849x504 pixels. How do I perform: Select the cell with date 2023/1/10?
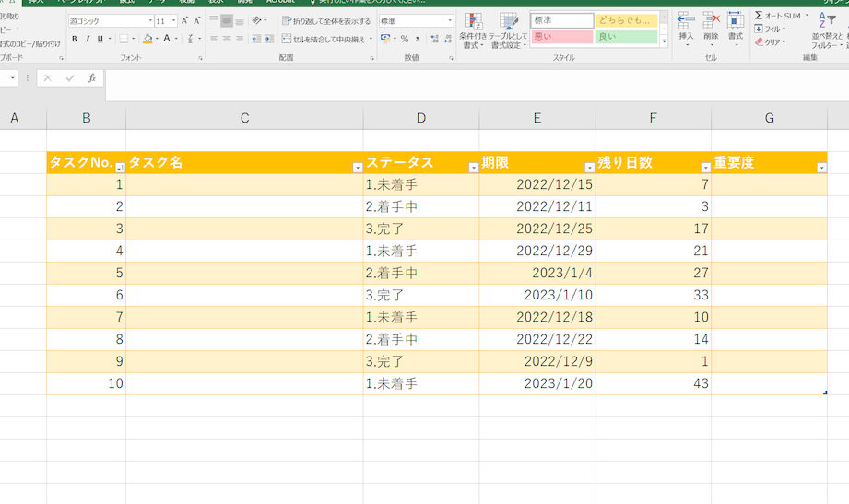(537, 295)
